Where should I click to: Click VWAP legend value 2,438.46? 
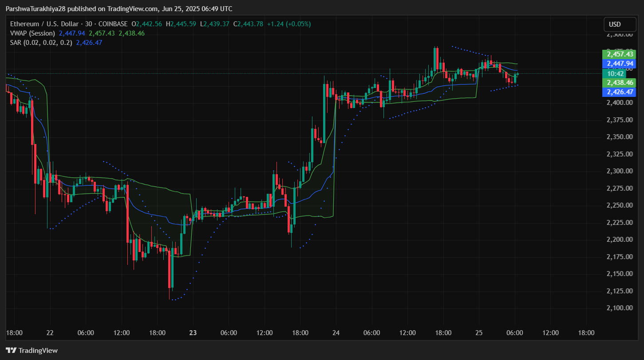coord(131,33)
